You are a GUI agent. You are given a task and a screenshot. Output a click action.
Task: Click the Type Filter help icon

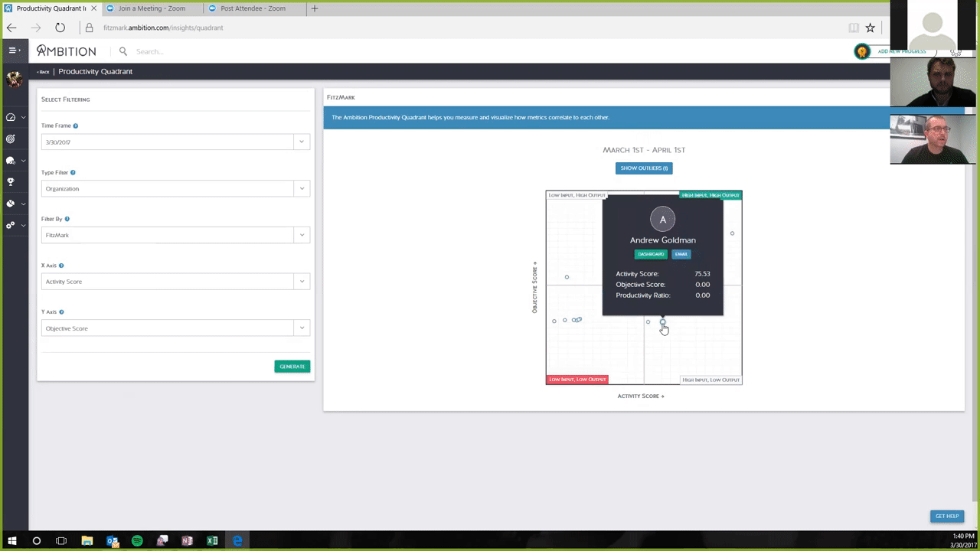73,173
